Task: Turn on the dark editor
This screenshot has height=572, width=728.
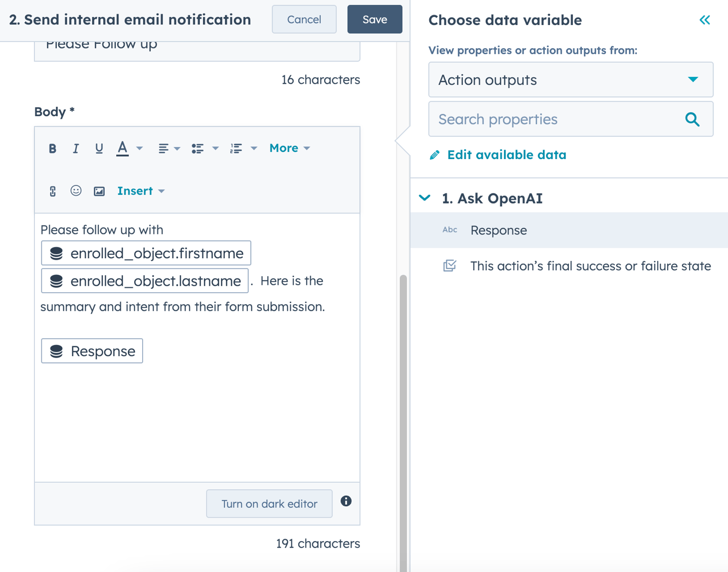Action: click(x=269, y=504)
